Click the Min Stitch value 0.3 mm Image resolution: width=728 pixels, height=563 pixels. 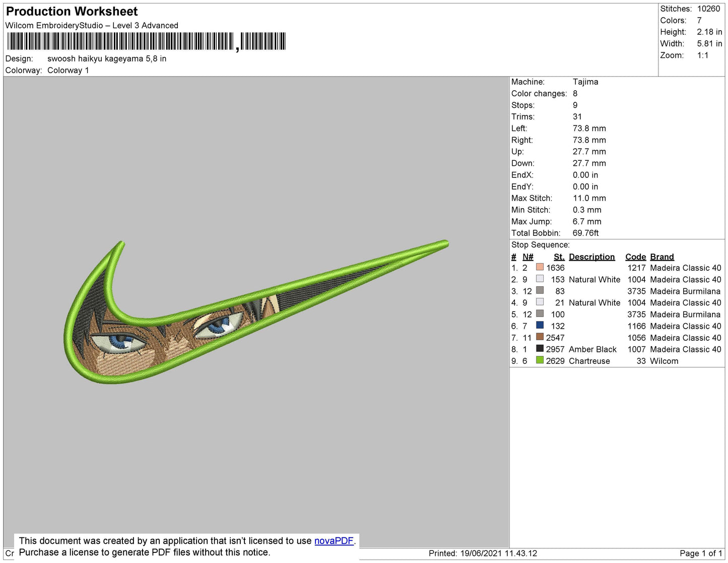coord(587,210)
